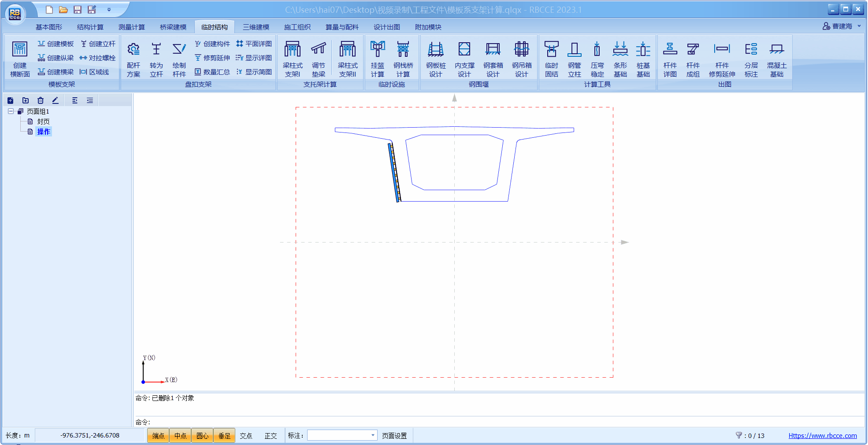Open the quick access toolbar dropdown arrow
This screenshot has width=868, height=445.
(x=109, y=10)
